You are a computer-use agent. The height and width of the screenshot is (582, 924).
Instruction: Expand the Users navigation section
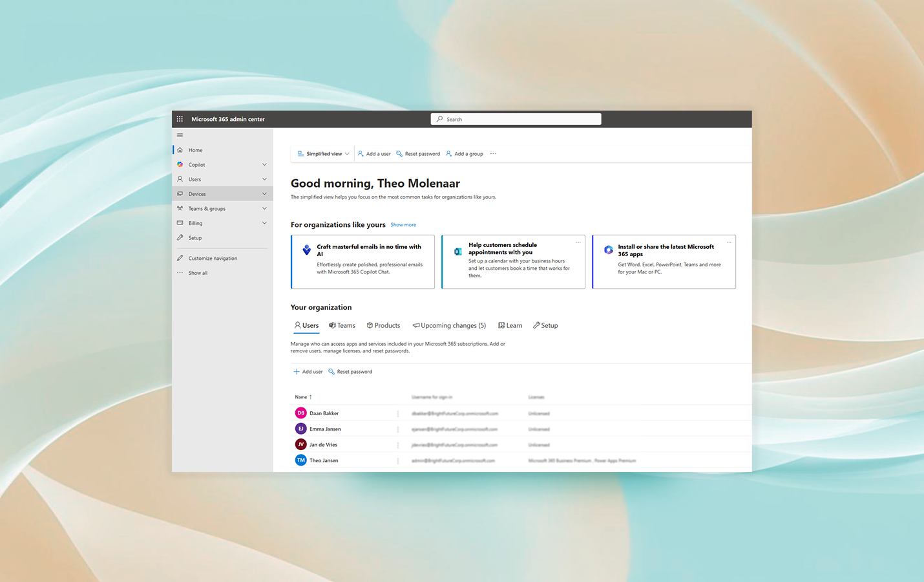coord(264,179)
